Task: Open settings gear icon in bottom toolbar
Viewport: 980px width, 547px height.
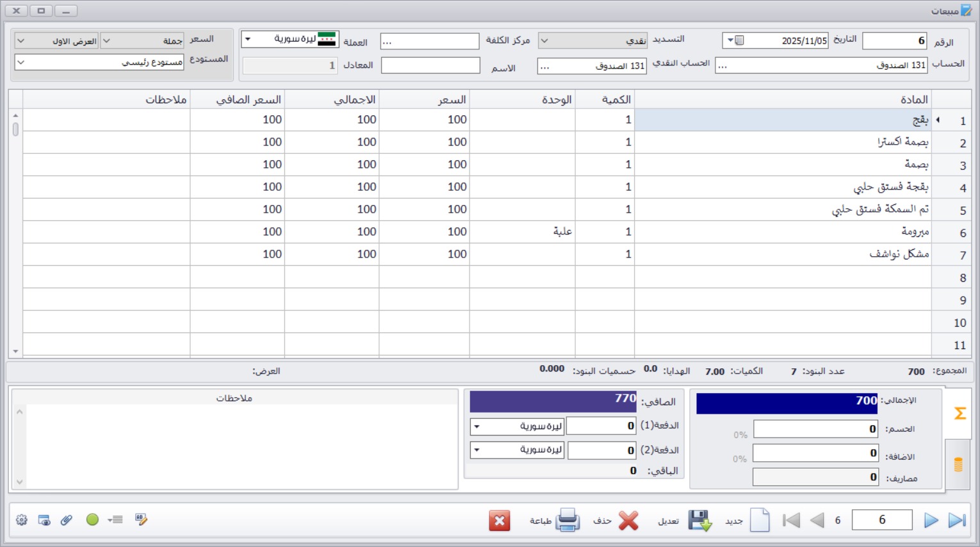Action: click(22, 520)
